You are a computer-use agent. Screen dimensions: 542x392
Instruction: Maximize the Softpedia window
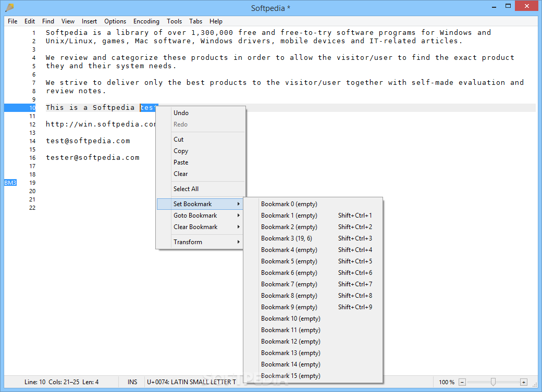tap(508, 6)
